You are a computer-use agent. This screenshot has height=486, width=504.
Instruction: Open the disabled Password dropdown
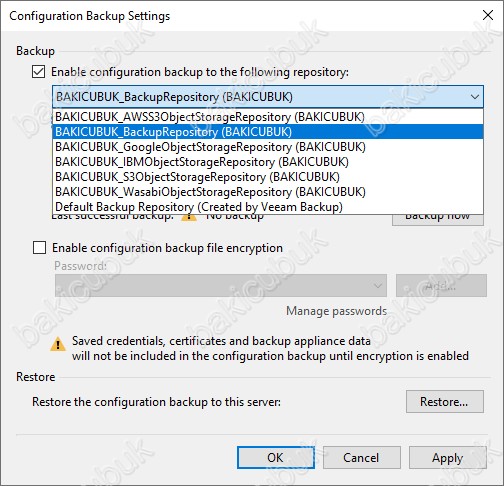[221, 286]
